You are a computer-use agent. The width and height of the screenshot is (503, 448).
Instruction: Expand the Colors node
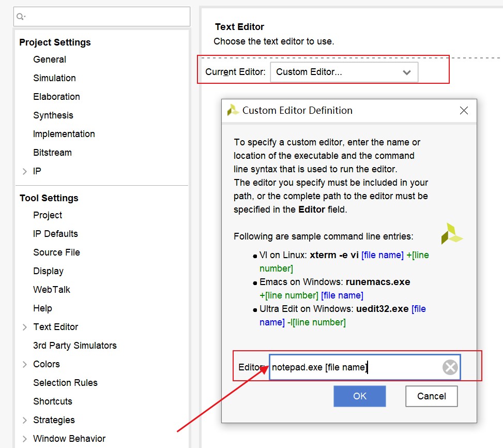click(x=24, y=364)
